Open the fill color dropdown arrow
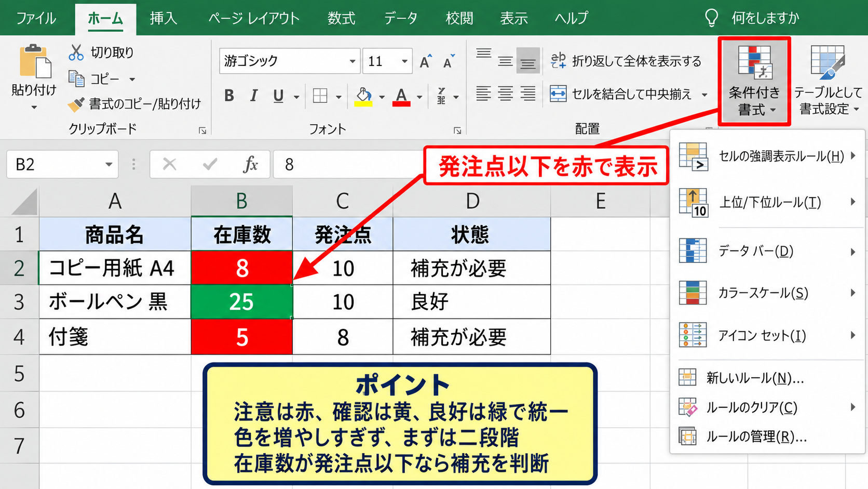The image size is (868, 489). tap(382, 97)
